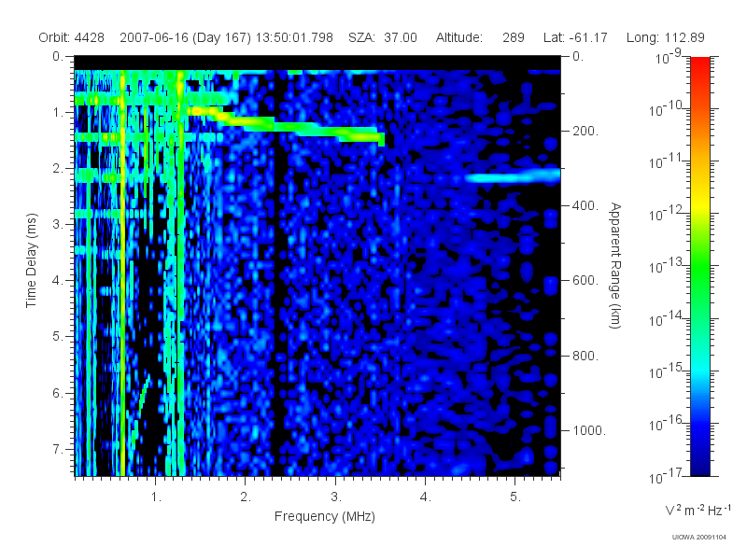Viewport: 747px width, 560px height.
Task: Click the "SZA: 37.00" header value
Action: pos(383,37)
